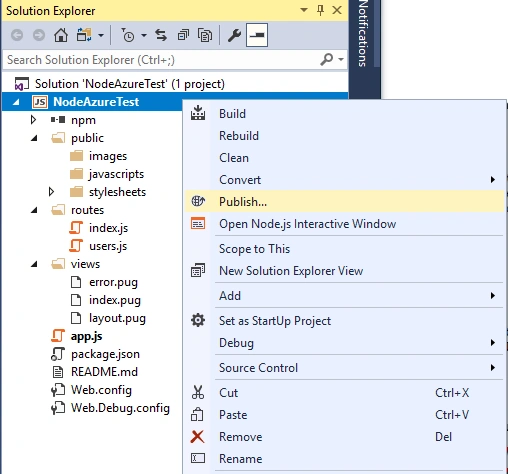508x474 pixels.
Task: Expand the stylesheets folder
Action: coord(51,192)
